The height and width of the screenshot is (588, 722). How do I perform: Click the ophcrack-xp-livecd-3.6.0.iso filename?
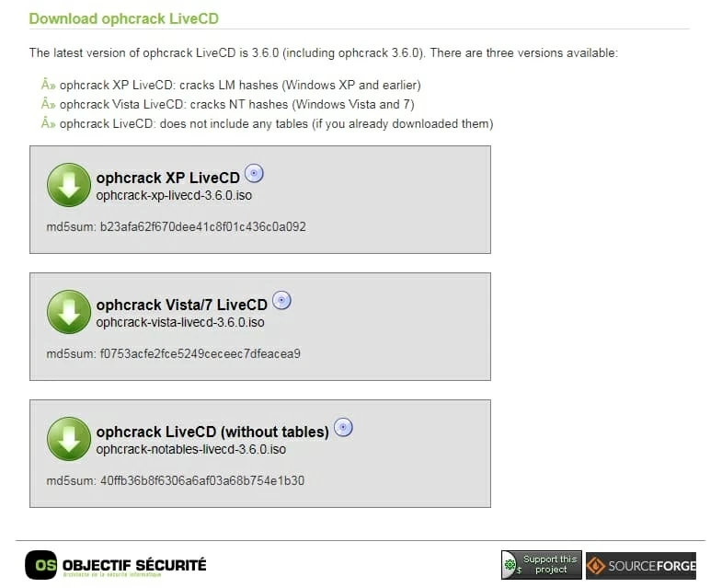click(x=174, y=195)
